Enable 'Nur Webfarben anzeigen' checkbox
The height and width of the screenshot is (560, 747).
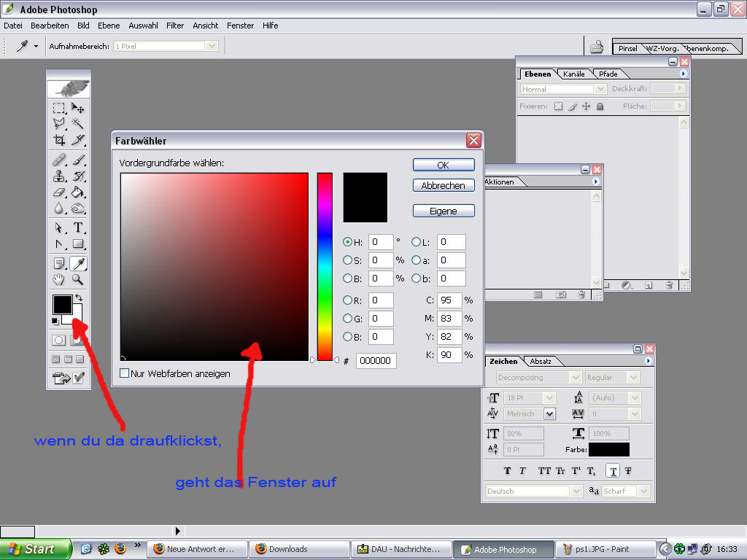pyautogui.click(x=125, y=373)
